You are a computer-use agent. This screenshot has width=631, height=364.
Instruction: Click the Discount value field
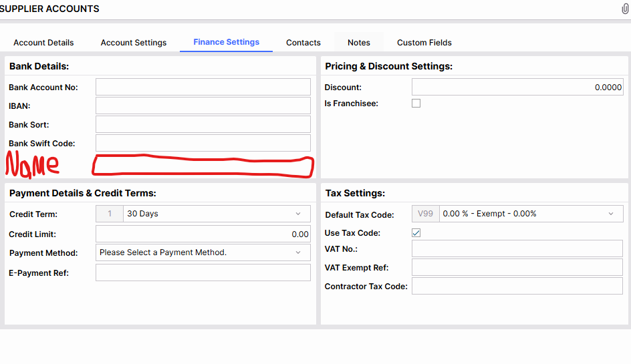point(517,87)
